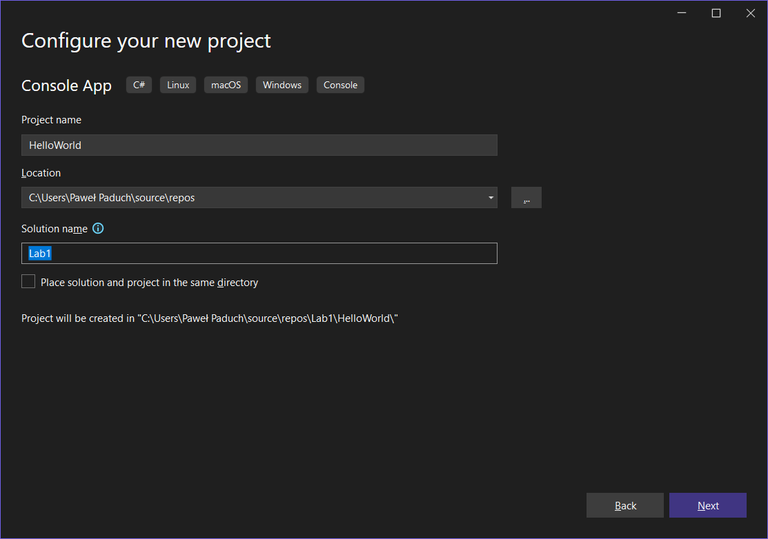Click the Console project type tag
Image resolution: width=768 pixels, height=539 pixels.
click(340, 85)
